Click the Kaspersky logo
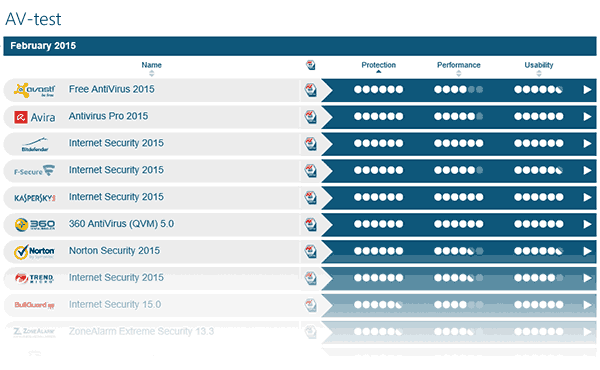Image resolution: width=600 pixels, height=370 pixels. 35,198
